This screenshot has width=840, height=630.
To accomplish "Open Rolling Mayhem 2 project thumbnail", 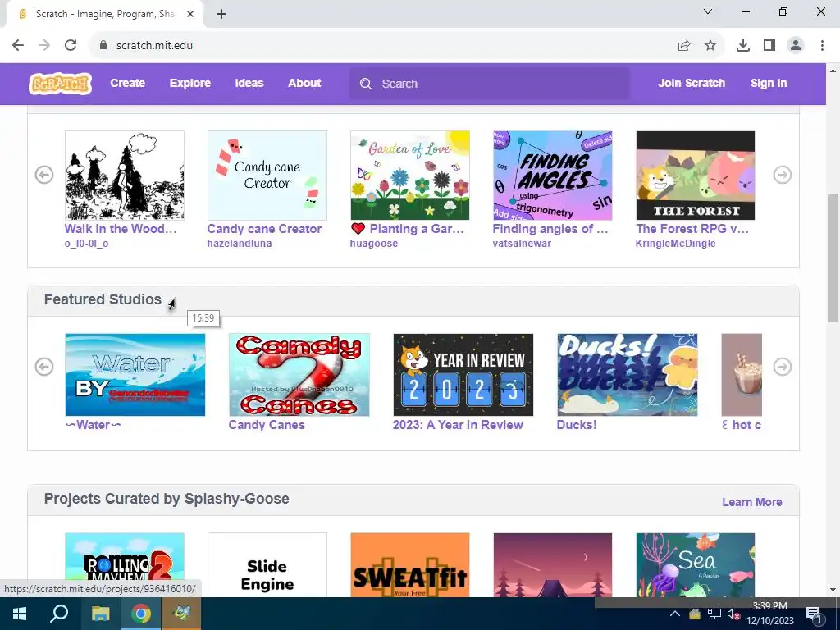I will pos(125,564).
